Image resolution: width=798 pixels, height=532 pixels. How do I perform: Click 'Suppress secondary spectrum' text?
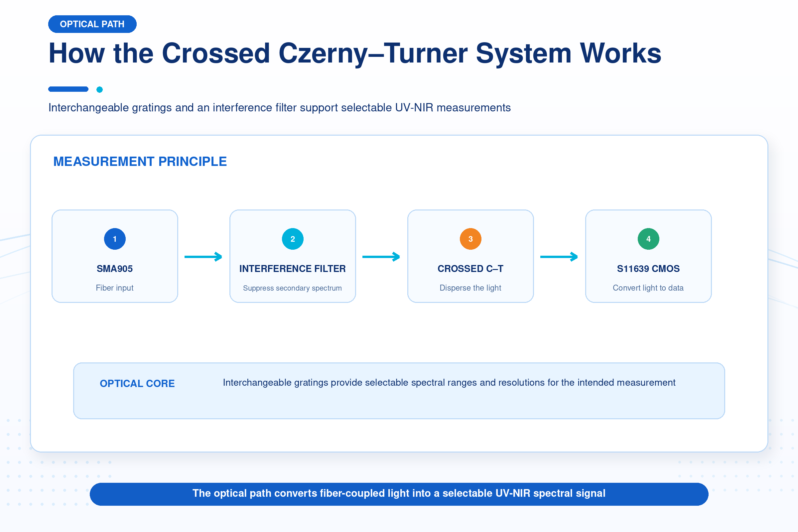293,288
